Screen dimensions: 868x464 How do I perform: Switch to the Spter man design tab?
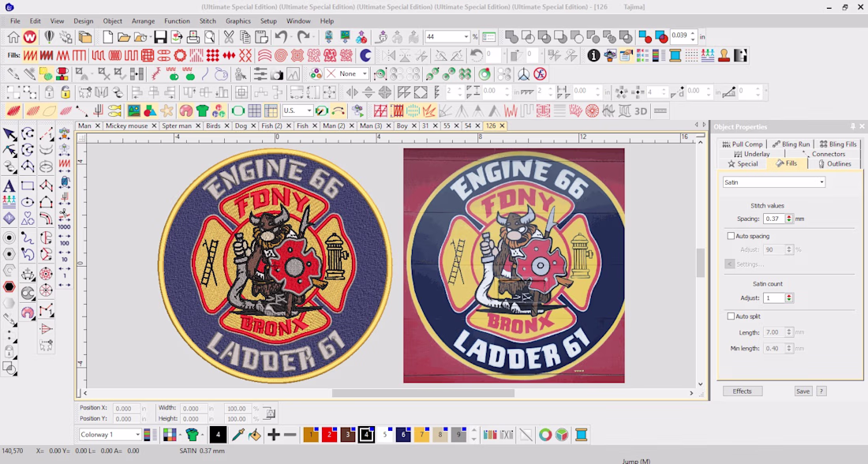tap(177, 125)
